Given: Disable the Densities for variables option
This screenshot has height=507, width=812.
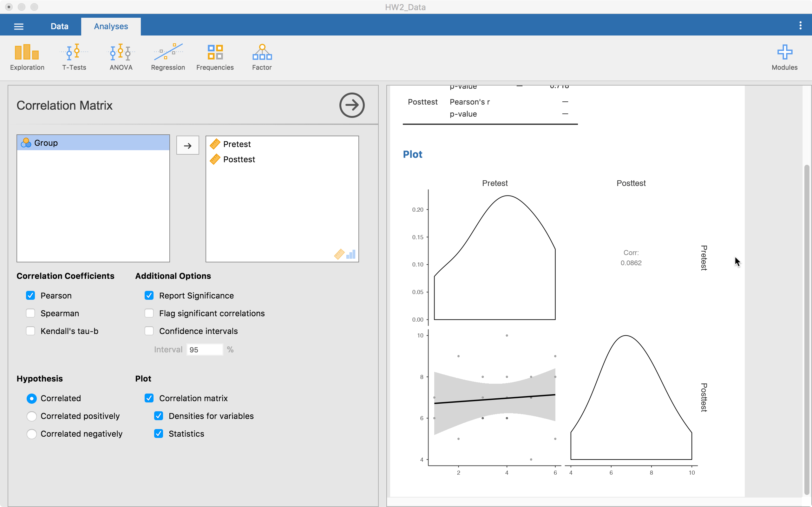Looking at the screenshot, I should (x=159, y=416).
